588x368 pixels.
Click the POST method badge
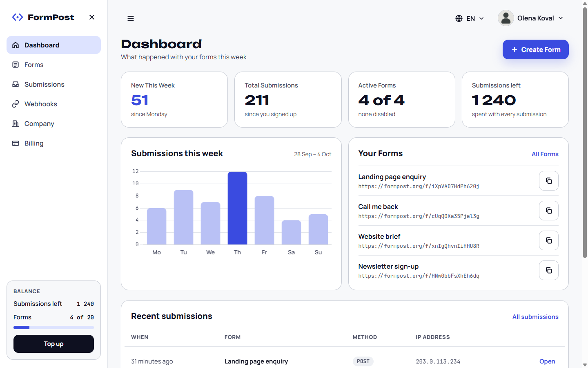pyautogui.click(x=363, y=361)
